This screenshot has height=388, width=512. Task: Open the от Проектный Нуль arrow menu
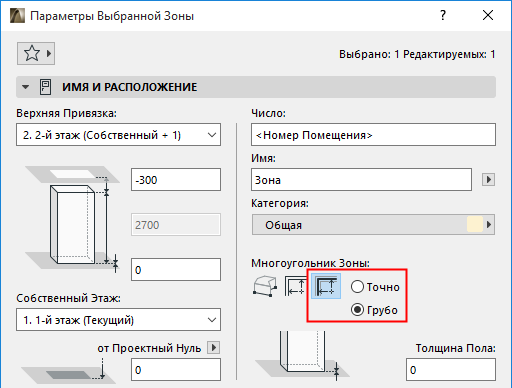[x=214, y=348]
